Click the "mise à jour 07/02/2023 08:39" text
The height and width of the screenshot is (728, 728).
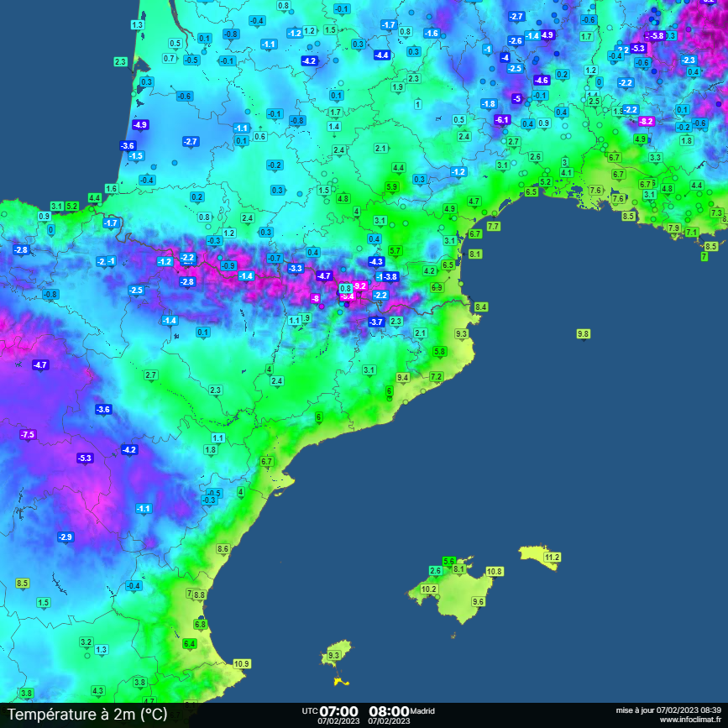tap(668, 710)
